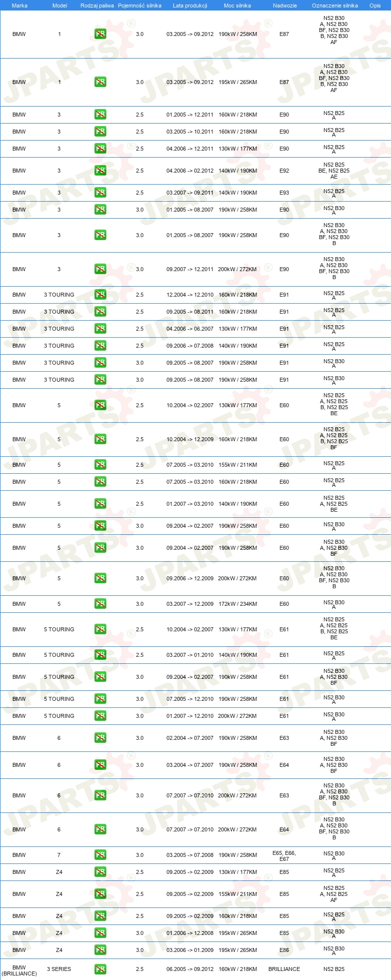Click fuel icon for 5 TOURING 03.2007 -> 01.2010
This screenshot has height=980, width=391.
point(100,655)
